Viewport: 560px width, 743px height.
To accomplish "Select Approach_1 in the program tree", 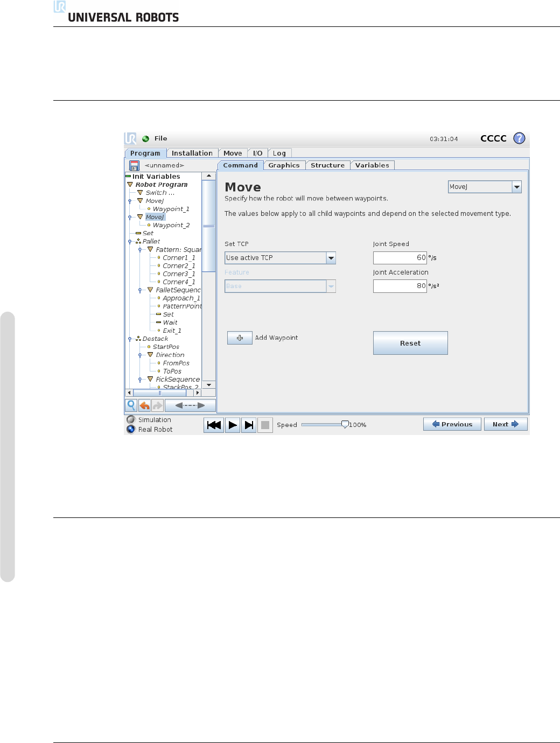I will pos(181,298).
